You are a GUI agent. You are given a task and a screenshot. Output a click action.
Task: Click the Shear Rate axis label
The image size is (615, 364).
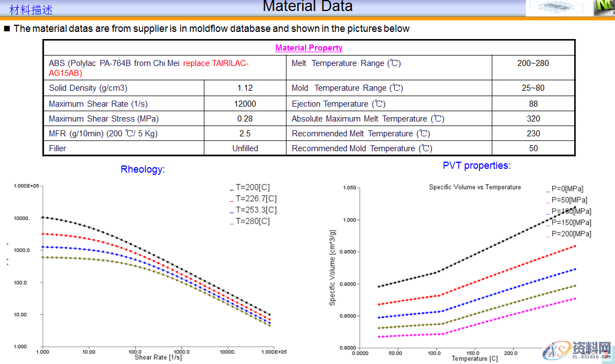pos(158,357)
